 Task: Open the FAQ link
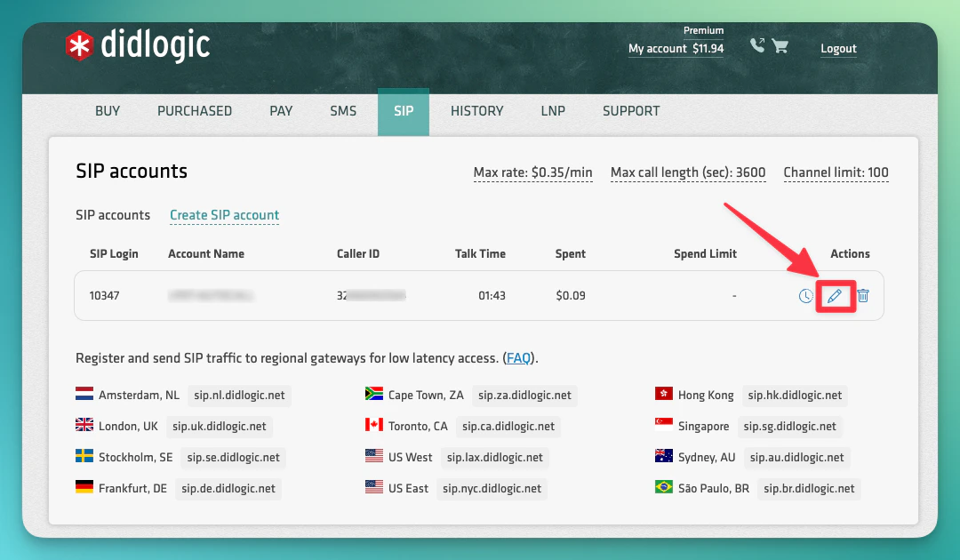[x=517, y=357]
